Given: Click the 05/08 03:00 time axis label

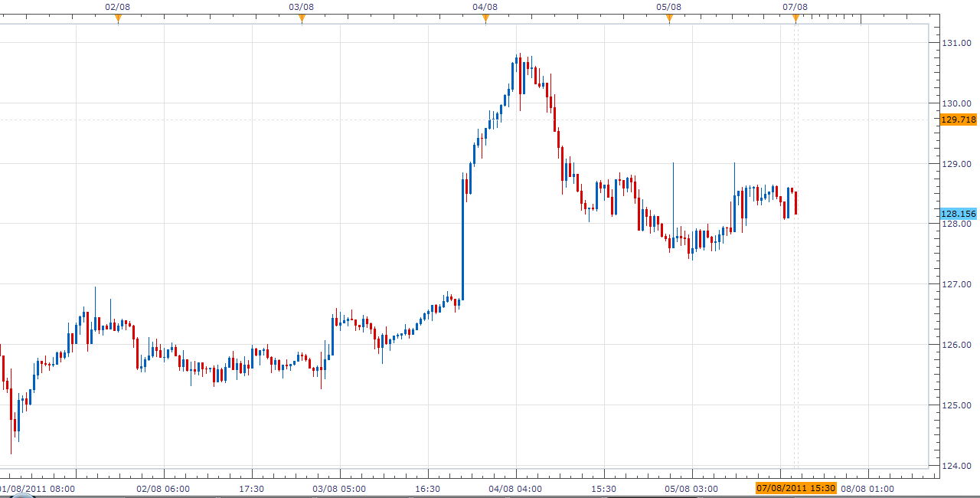Looking at the screenshot, I should click(x=691, y=489).
